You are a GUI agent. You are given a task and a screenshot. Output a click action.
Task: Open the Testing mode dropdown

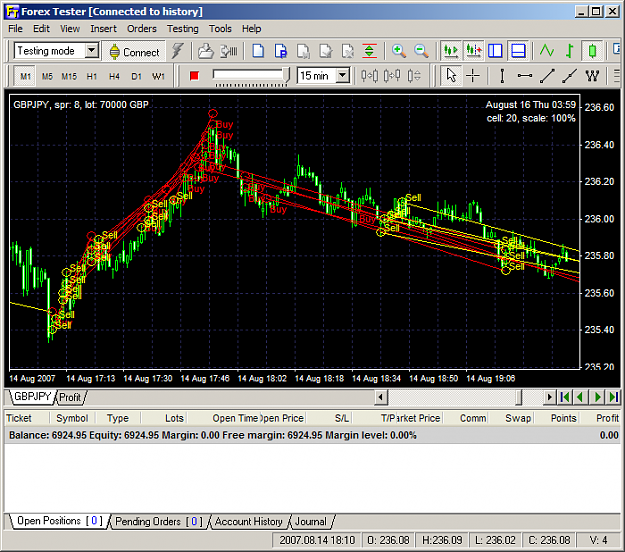coord(92,51)
